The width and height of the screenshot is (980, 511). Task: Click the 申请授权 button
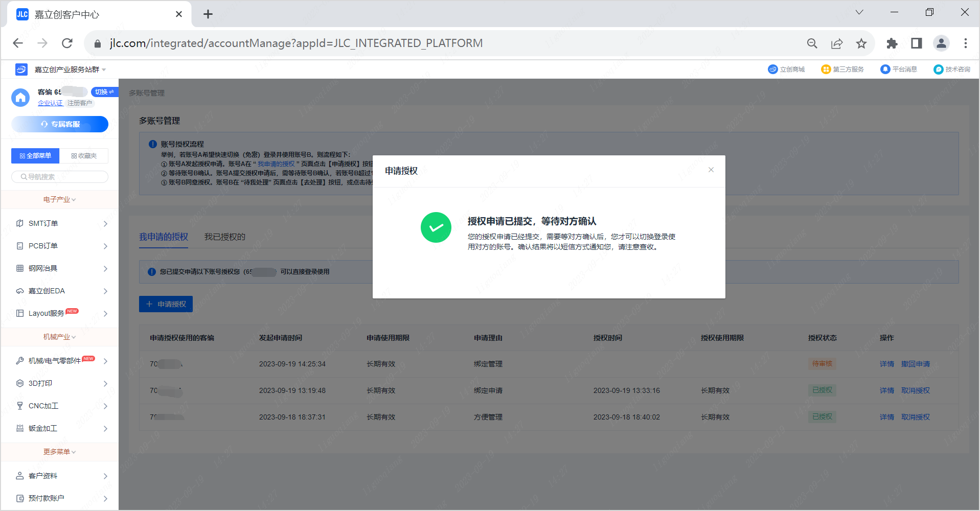point(166,304)
